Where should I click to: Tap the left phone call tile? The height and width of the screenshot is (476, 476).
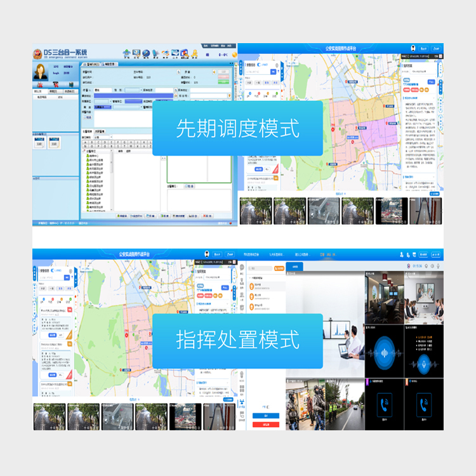point(385,404)
